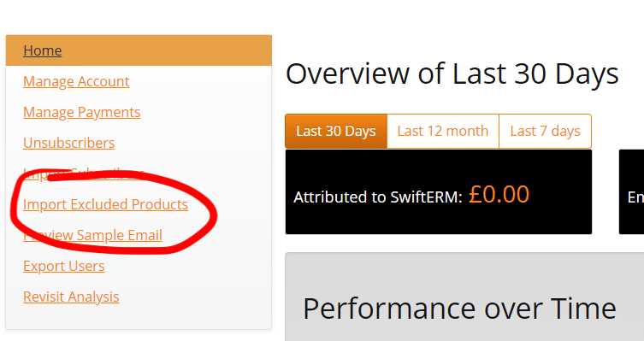Click the Attributed to SwiftERM label
644x341 pixels.
coord(378,197)
